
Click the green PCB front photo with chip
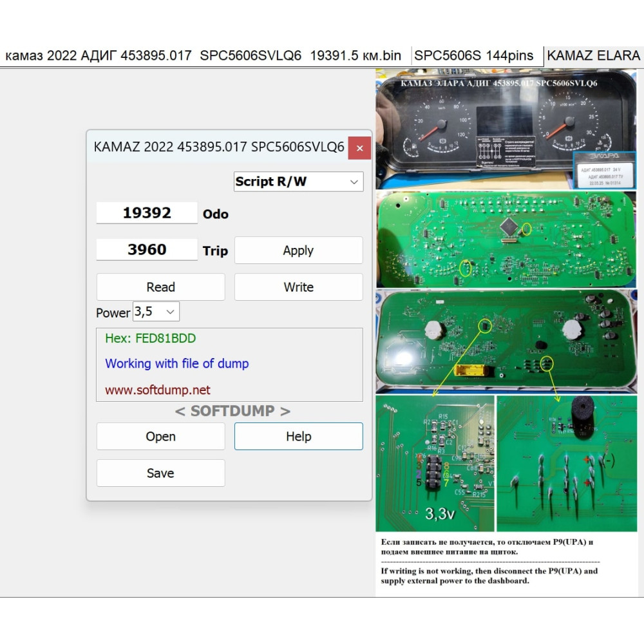(506, 240)
